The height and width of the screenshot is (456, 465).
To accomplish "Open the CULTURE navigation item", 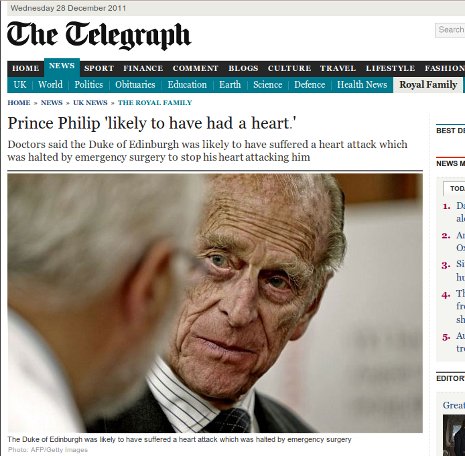I will tap(289, 68).
